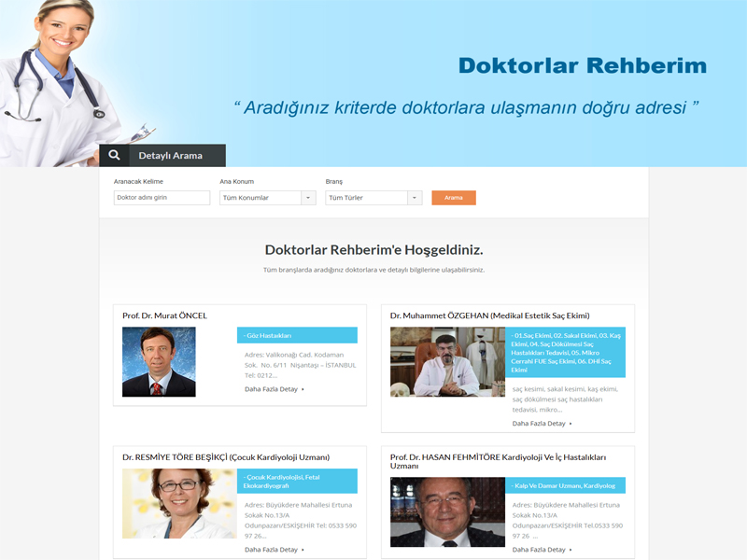The height and width of the screenshot is (560, 747).
Task: Click Dr. Muhammet ÖZGEHAN photo thumbnail
Action: point(447,361)
